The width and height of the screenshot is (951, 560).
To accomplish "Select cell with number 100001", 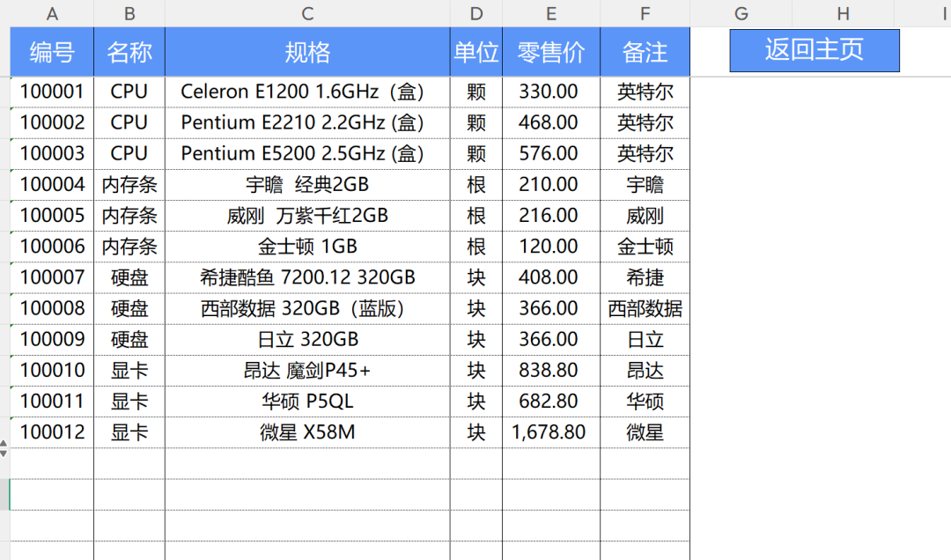I will (52, 92).
